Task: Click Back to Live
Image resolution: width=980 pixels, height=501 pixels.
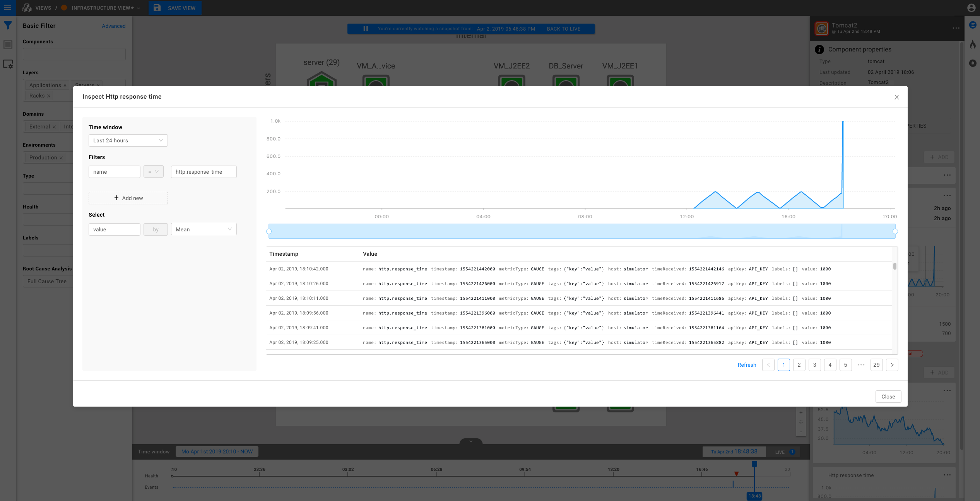Action: pos(563,29)
